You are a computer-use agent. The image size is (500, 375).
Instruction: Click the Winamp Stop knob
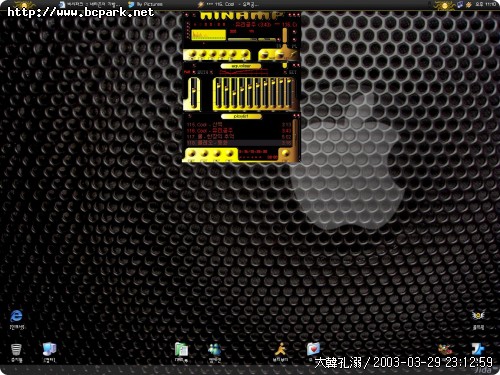coord(223,54)
